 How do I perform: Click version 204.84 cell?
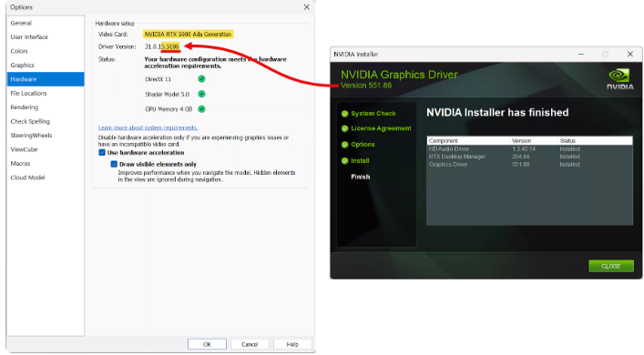pos(520,157)
